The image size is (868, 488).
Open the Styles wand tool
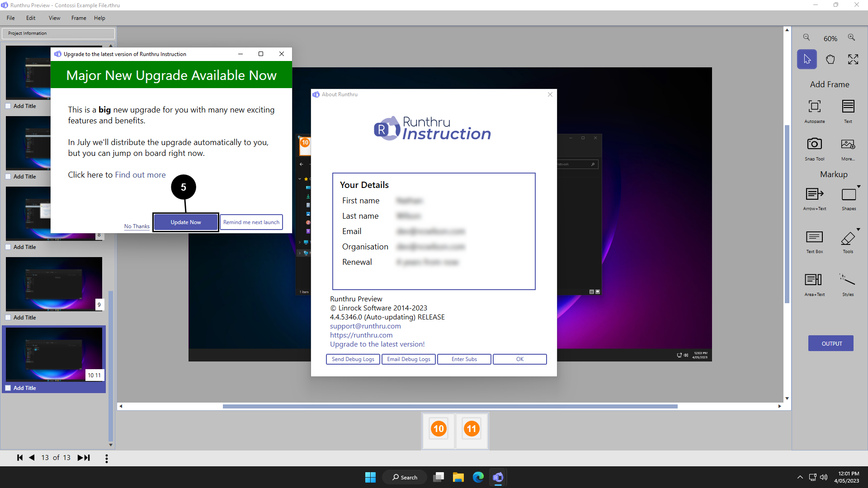[848, 280]
